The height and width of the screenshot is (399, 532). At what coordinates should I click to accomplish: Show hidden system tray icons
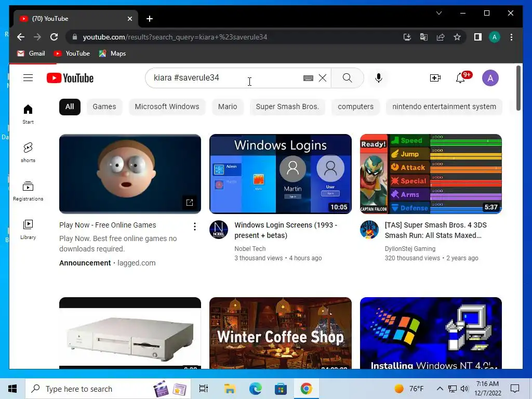(440, 389)
